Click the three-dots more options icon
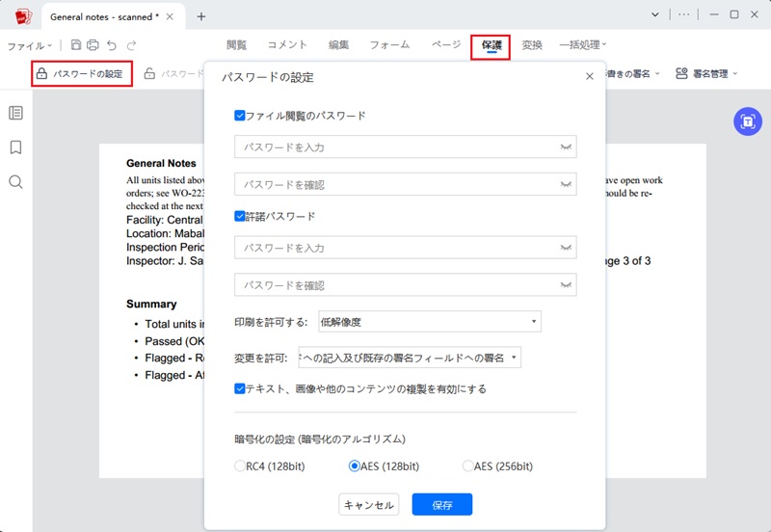This screenshot has height=532, width=771. pyautogui.click(x=683, y=14)
